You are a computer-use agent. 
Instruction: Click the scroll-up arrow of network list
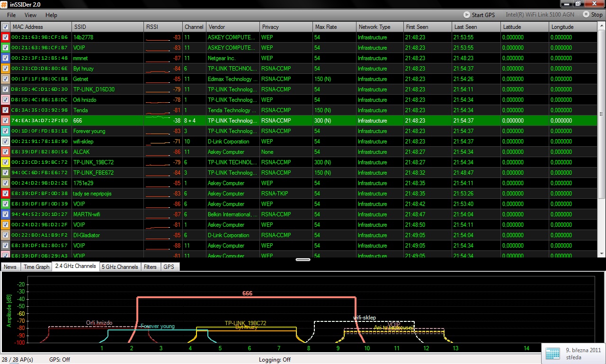[602, 26]
